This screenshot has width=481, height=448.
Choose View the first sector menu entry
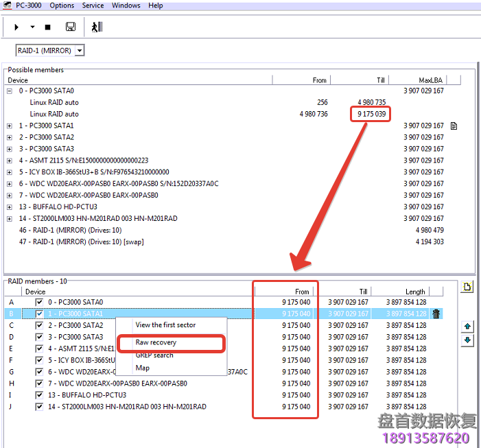point(165,325)
